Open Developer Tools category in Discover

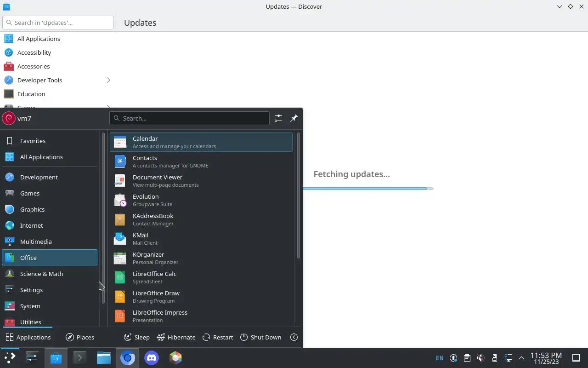click(x=58, y=80)
